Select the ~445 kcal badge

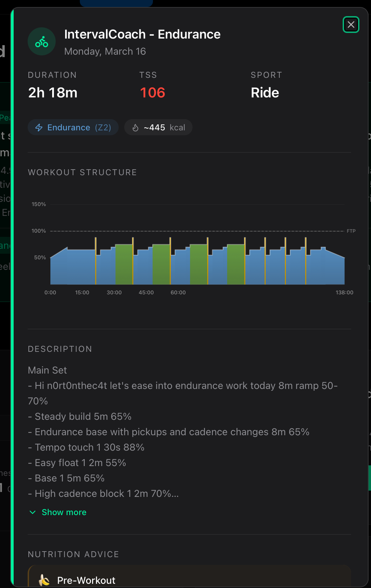point(158,128)
